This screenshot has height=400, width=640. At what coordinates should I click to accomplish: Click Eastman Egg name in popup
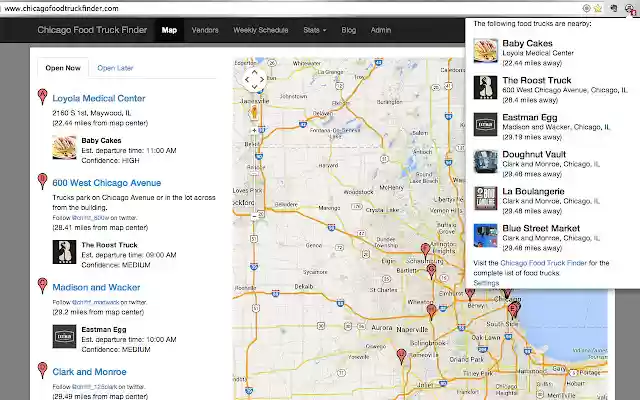click(529, 118)
